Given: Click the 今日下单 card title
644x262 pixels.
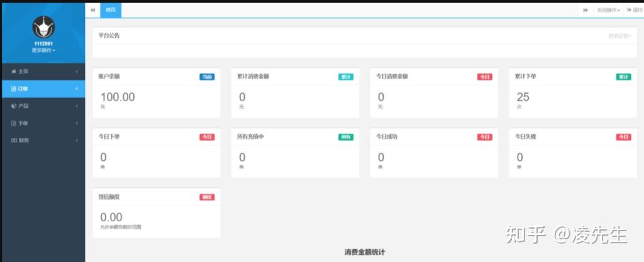Looking at the screenshot, I should (x=109, y=136).
